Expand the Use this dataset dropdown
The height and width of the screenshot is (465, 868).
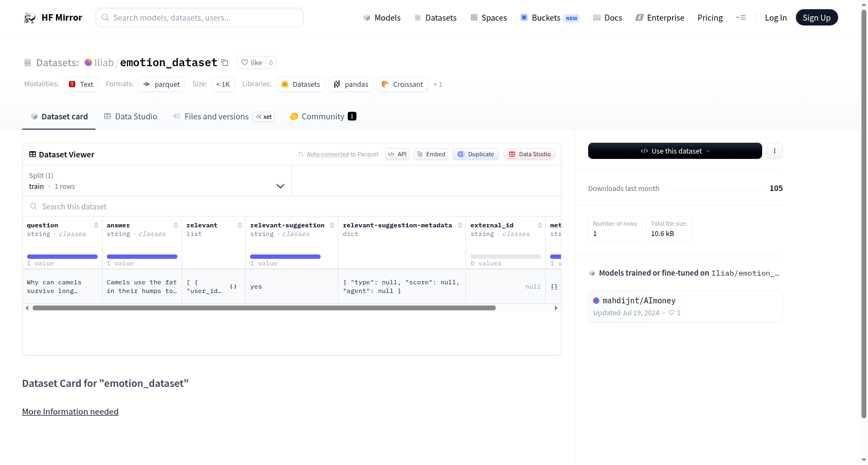pos(675,151)
